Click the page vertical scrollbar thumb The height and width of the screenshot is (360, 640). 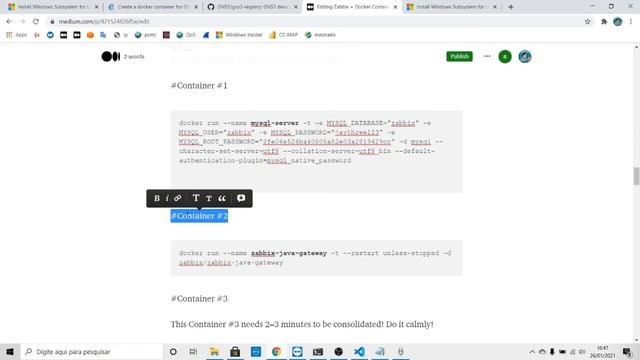point(636,176)
